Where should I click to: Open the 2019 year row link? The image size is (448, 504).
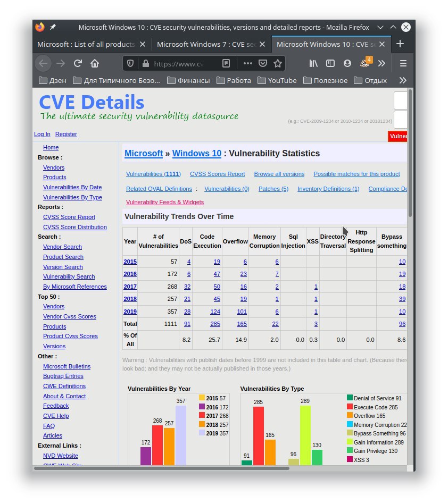point(130,312)
